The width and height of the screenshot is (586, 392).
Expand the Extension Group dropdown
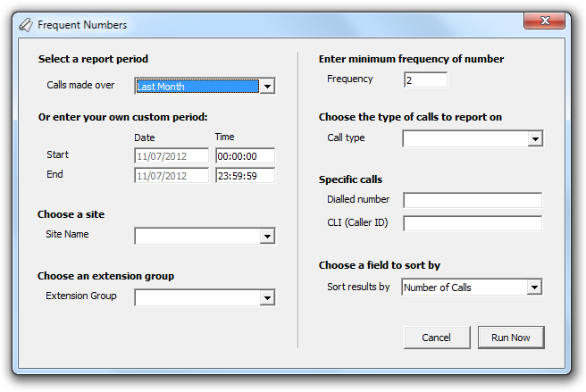click(267, 298)
